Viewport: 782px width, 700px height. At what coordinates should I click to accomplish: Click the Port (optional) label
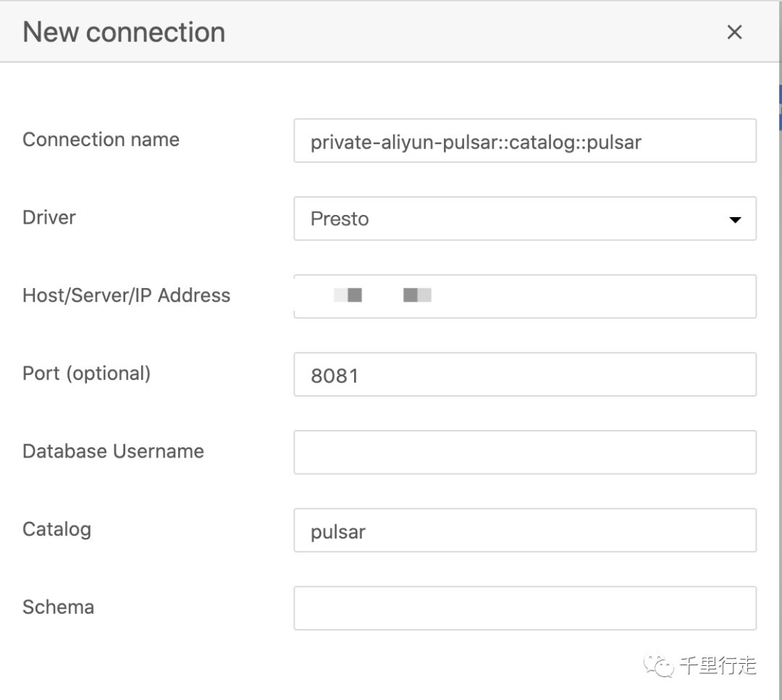click(x=86, y=373)
